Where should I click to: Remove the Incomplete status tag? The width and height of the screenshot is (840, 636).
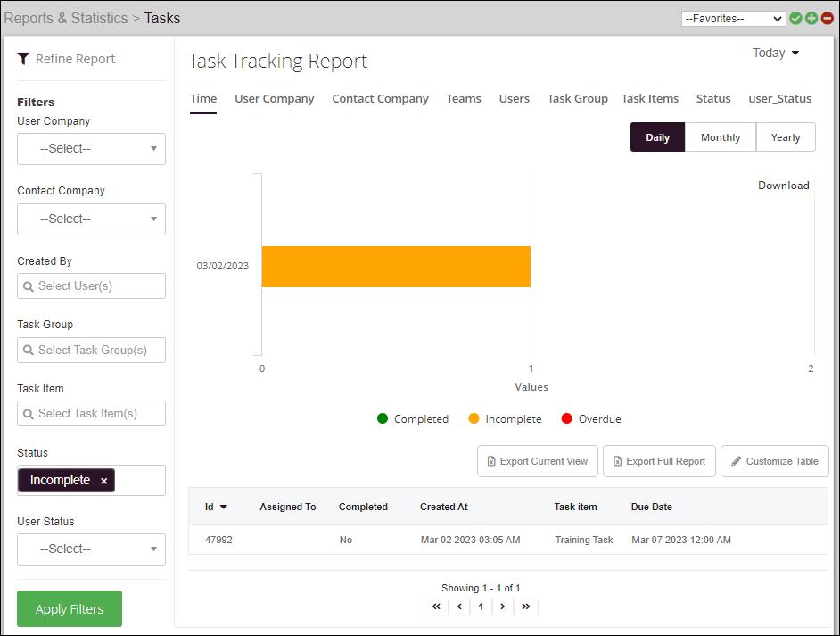coord(104,481)
